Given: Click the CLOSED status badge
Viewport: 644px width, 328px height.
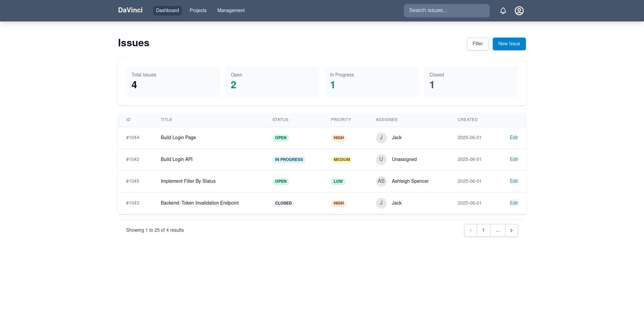Looking at the screenshot, I should [x=283, y=203].
